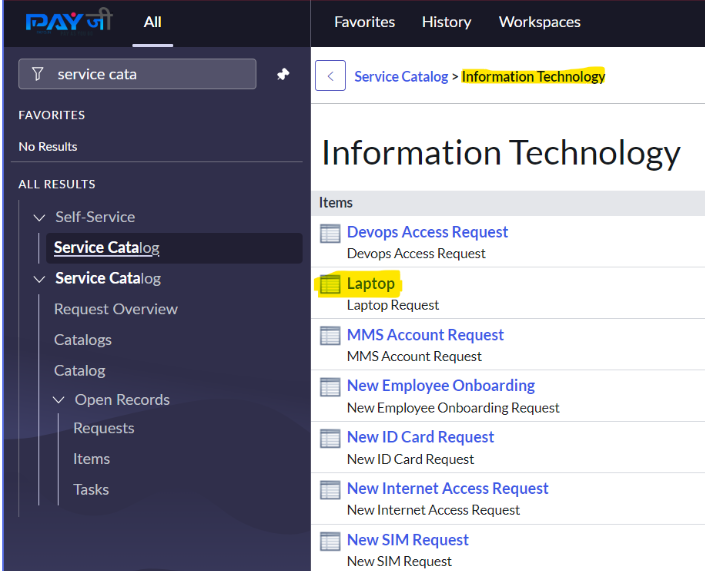Open the Favorites menu
The height and width of the screenshot is (571, 705).
pos(364,22)
